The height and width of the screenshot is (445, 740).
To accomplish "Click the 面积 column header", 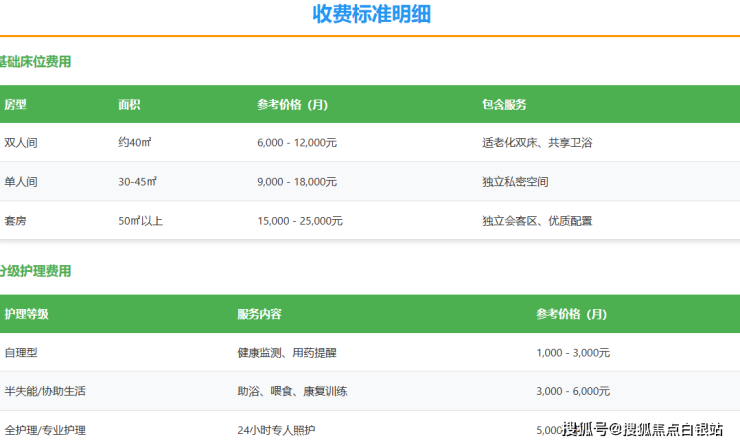I will click(x=129, y=104).
